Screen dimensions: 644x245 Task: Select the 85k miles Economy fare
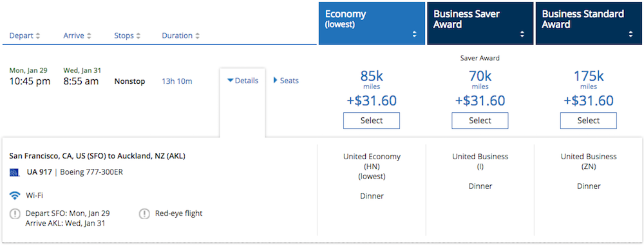(372, 121)
